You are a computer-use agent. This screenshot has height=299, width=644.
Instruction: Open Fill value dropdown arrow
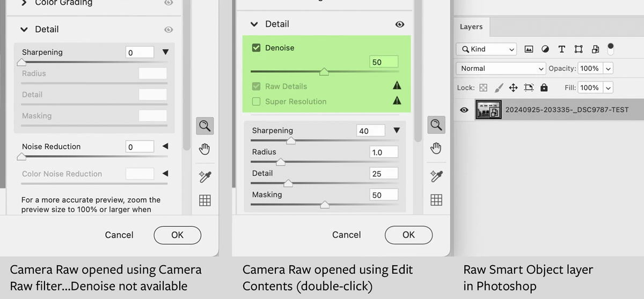pos(608,88)
